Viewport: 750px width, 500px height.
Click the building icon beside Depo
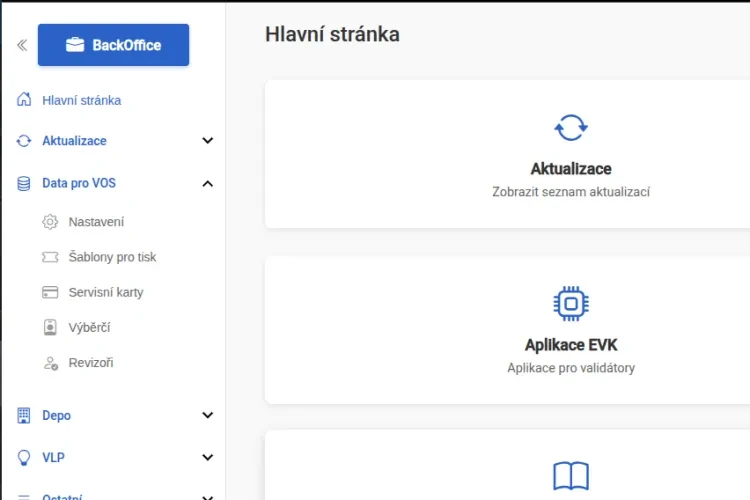pos(23,415)
